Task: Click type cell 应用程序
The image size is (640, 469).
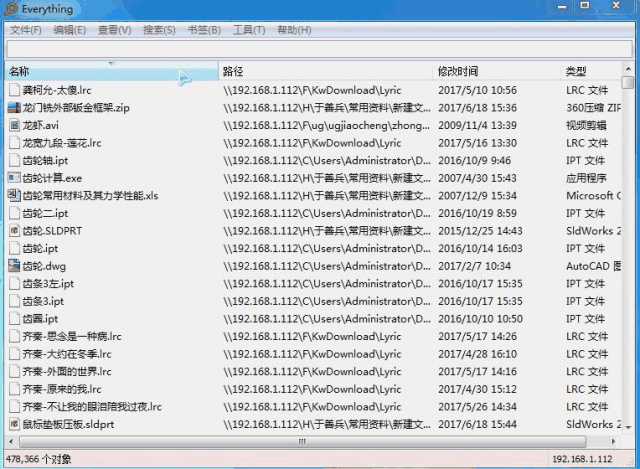Action: click(x=586, y=178)
